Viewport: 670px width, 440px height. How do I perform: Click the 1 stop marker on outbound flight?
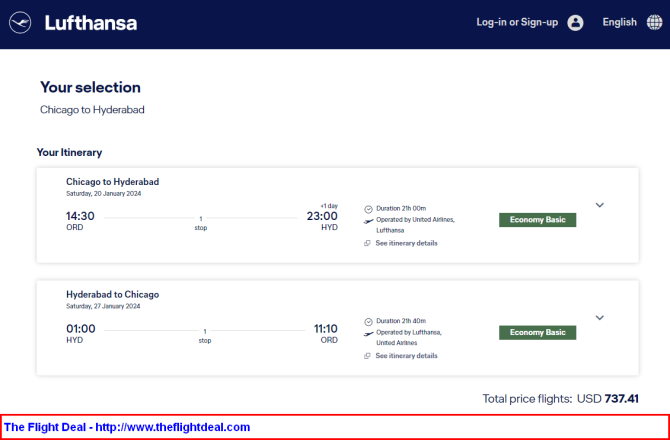(x=201, y=223)
